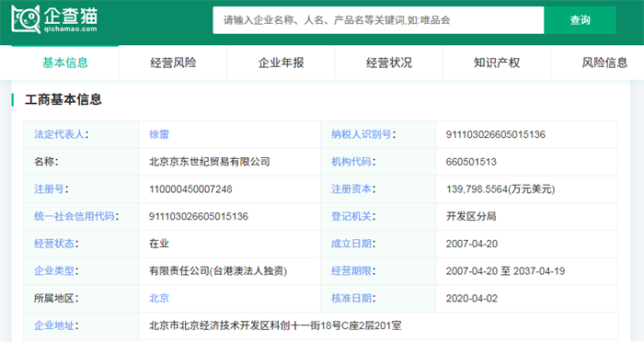Open legal representative 徐雷 link

click(x=159, y=134)
